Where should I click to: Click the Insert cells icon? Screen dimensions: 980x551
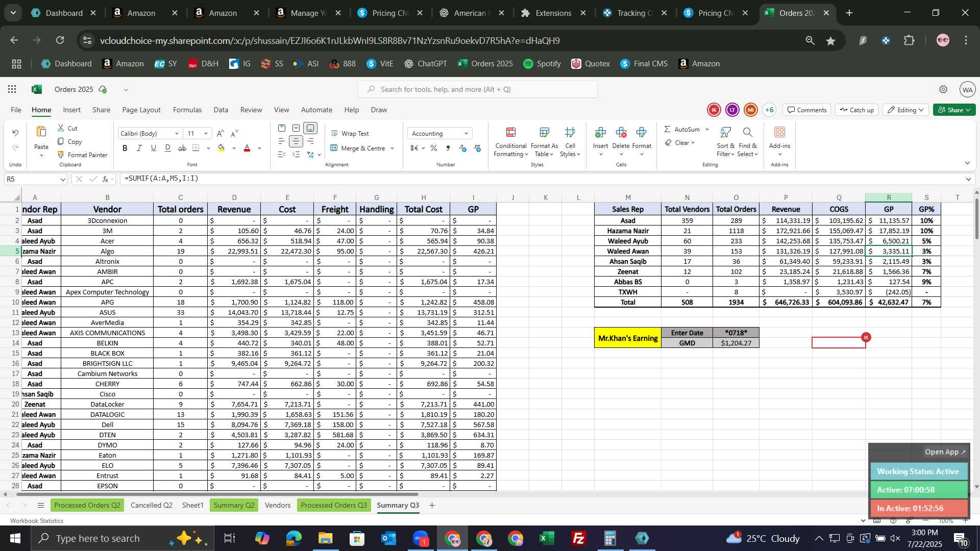click(x=601, y=133)
